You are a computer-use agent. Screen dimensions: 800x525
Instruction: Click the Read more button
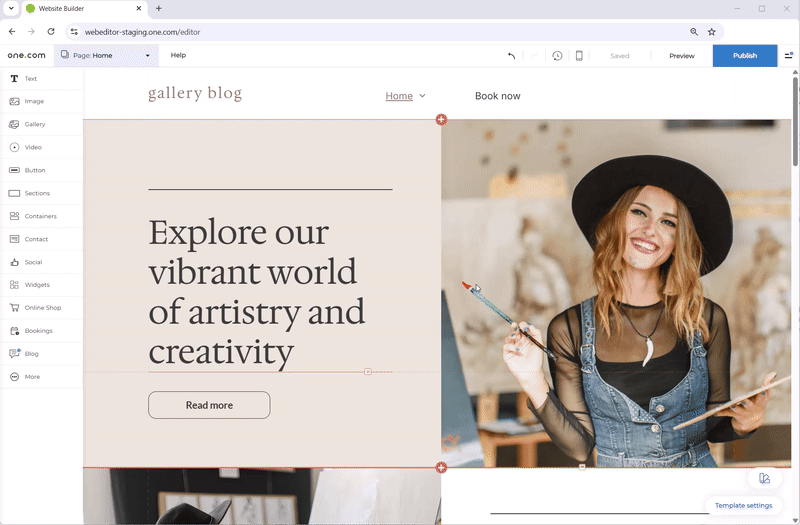click(209, 405)
